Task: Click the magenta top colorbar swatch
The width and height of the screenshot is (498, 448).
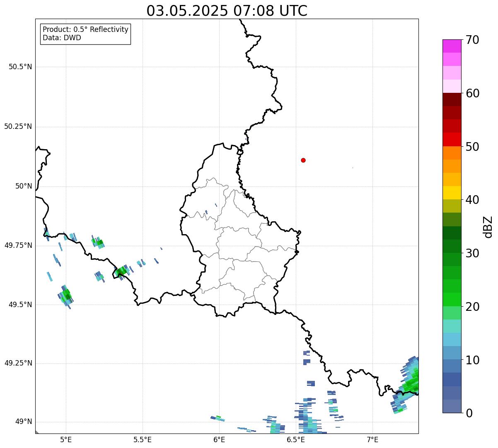Action: 452,46
